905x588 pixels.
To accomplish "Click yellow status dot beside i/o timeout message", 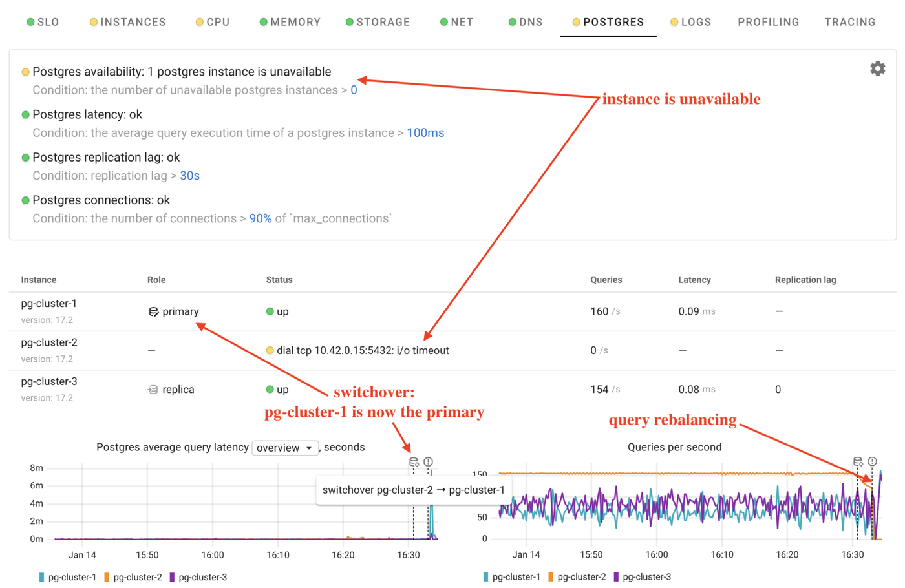I will (270, 350).
